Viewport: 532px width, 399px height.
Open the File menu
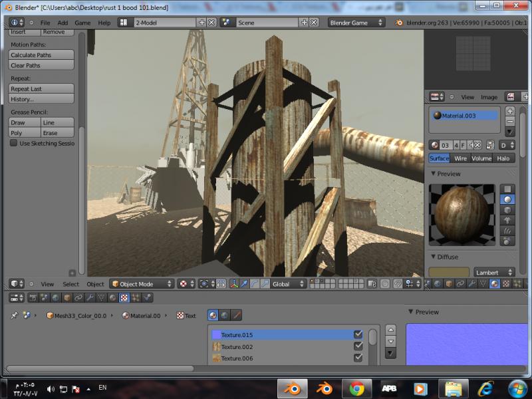[x=45, y=23]
